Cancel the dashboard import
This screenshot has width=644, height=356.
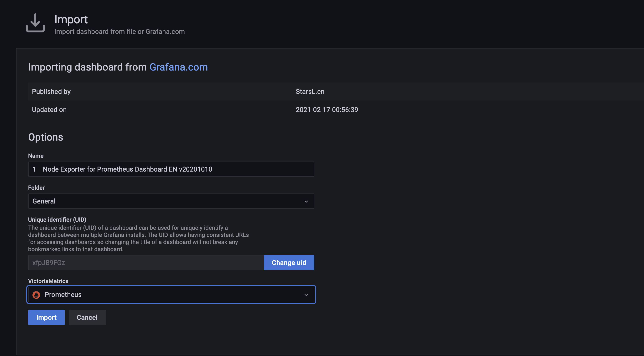(87, 317)
